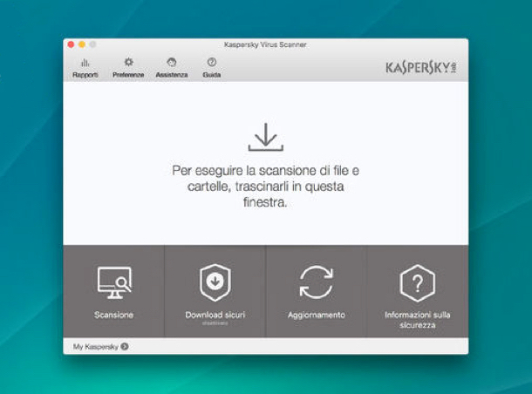Click the download arrow drop-zone icon

[x=266, y=137]
